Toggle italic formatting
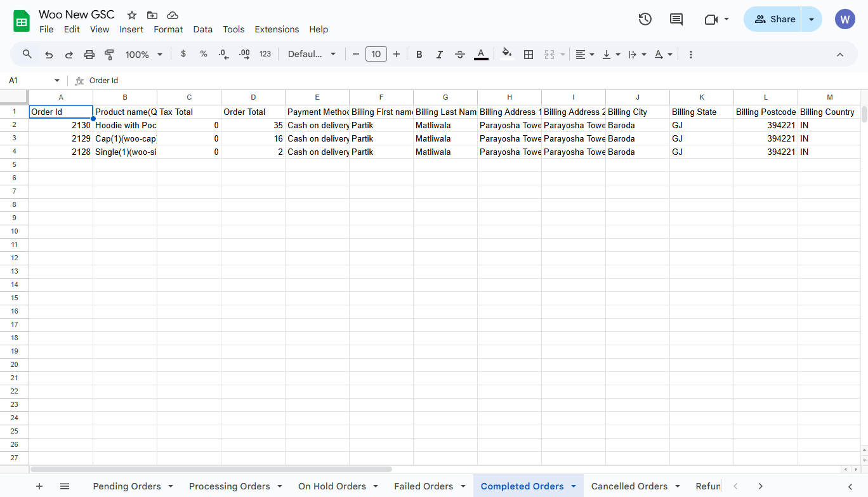The image size is (868, 497). [x=439, y=55]
